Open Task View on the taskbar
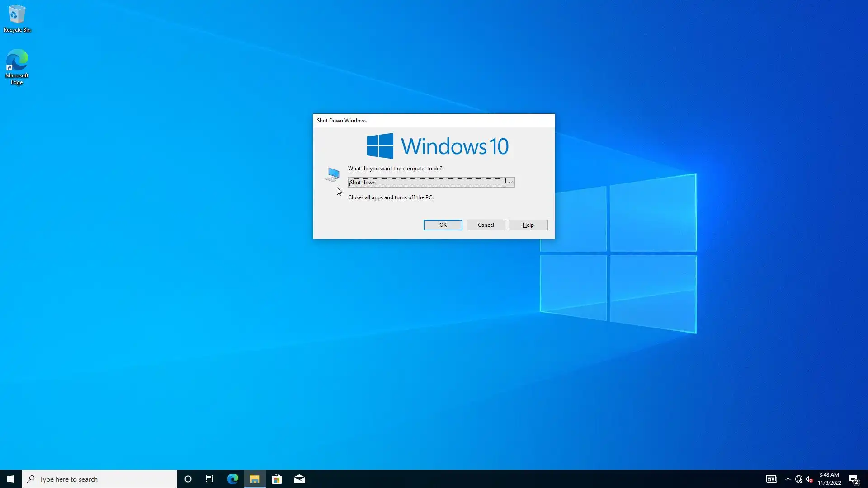Screen dimensions: 868x488 click(x=210, y=479)
